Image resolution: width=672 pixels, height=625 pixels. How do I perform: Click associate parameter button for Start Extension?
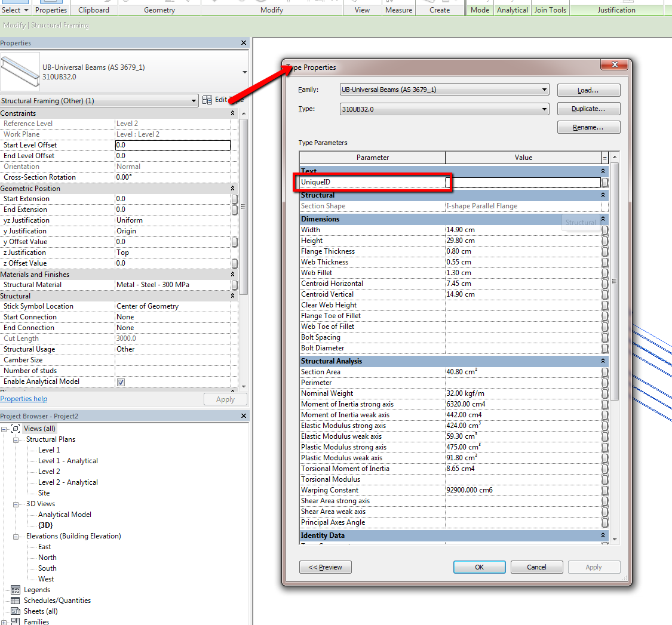coord(234,199)
